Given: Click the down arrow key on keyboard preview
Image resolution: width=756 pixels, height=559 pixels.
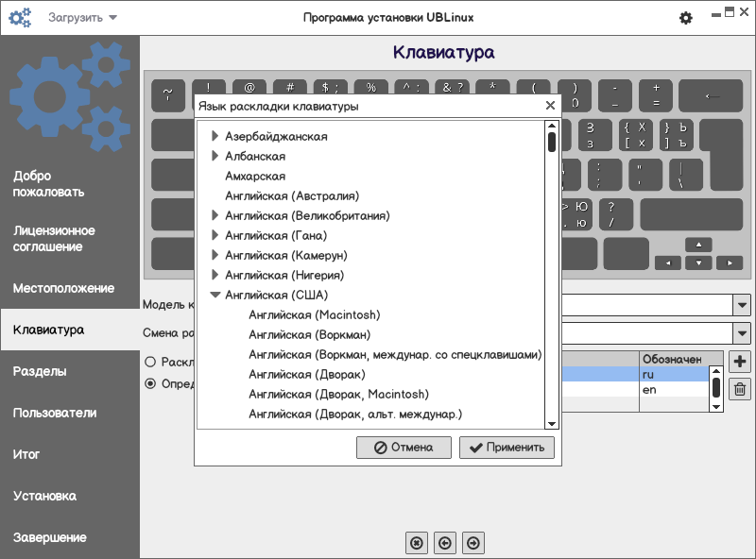Looking at the screenshot, I should coord(698,263).
